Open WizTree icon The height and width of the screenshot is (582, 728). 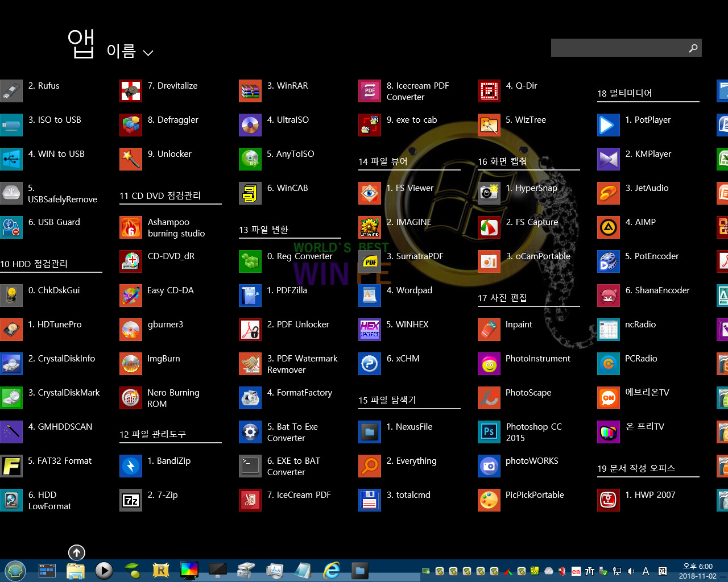pyautogui.click(x=489, y=125)
